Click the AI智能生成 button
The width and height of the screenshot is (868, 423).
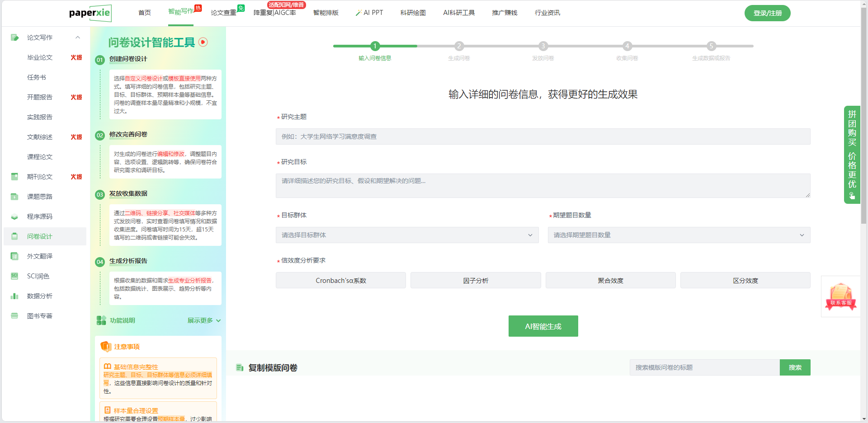543,326
